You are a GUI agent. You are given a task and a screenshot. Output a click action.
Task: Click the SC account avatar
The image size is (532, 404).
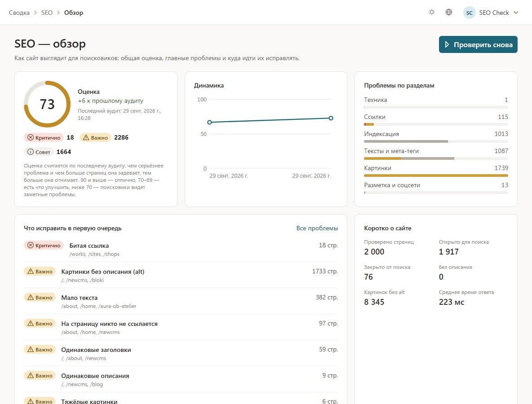click(469, 13)
